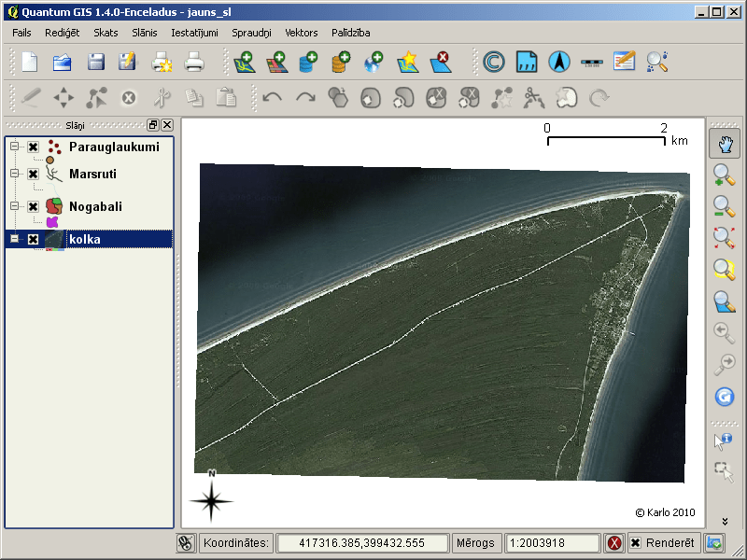This screenshot has height=560, width=747.
Task: Collapse the kolka layer tree node
Action: tap(15, 238)
